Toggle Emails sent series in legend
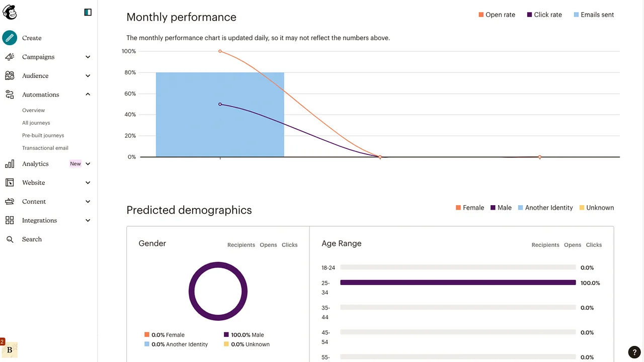This screenshot has width=644, height=362. coord(594,15)
